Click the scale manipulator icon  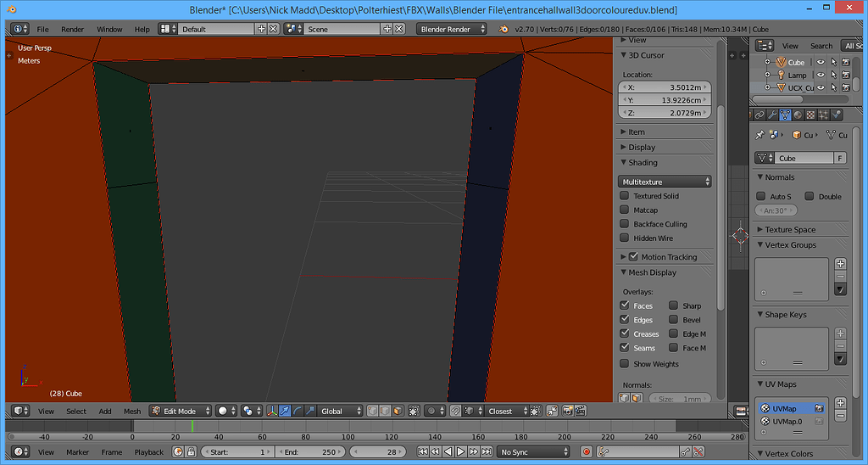coord(310,412)
